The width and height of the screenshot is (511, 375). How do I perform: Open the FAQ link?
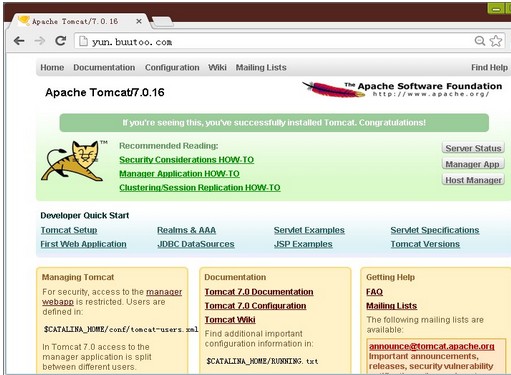tap(374, 292)
